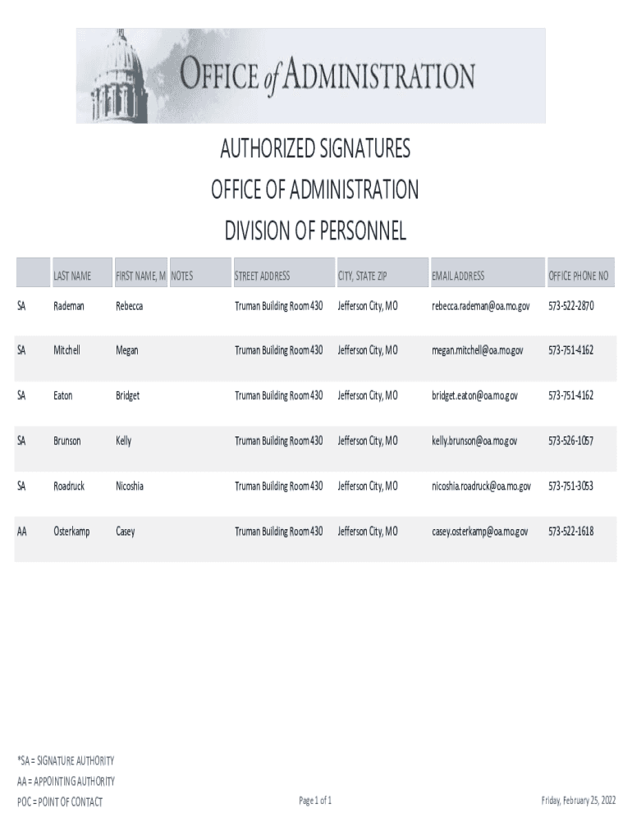This screenshot has width=632, height=840.
Task: Click the Friday, February 25, 2022 date
Action: pos(579,801)
